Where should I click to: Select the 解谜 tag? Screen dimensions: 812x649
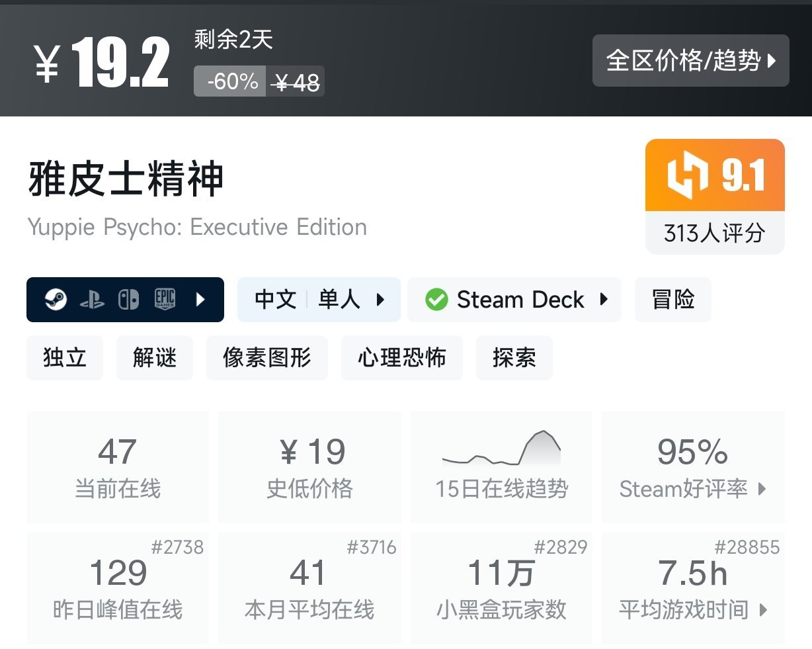click(155, 358)
